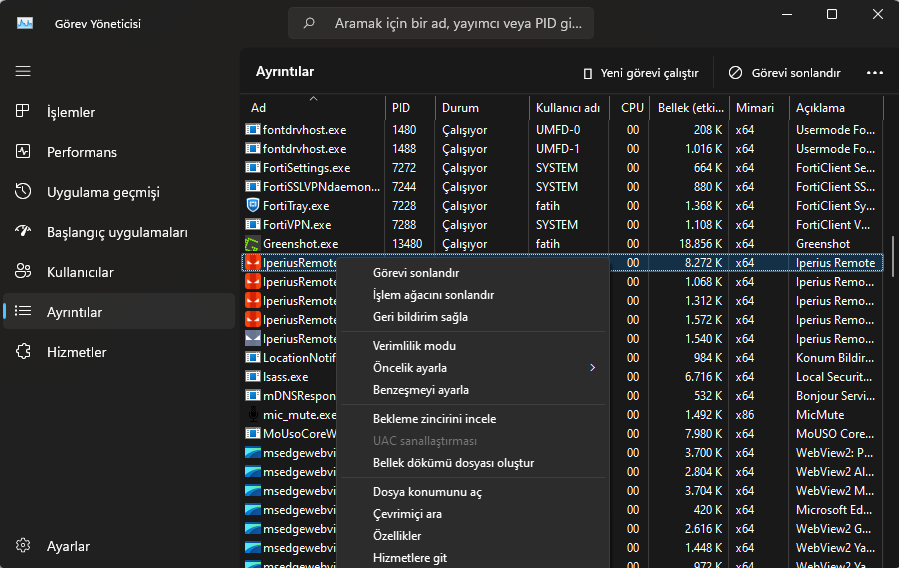Click the 18.856 K memory value

click(700, 244)
